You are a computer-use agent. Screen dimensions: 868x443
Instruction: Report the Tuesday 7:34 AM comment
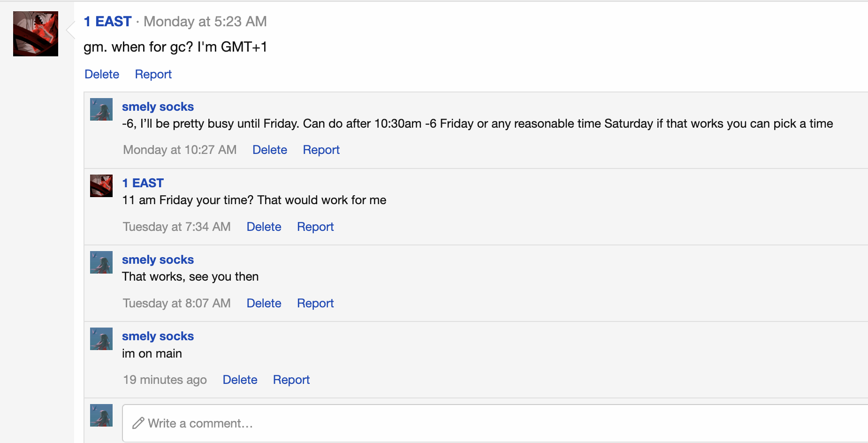pos(315,227)
